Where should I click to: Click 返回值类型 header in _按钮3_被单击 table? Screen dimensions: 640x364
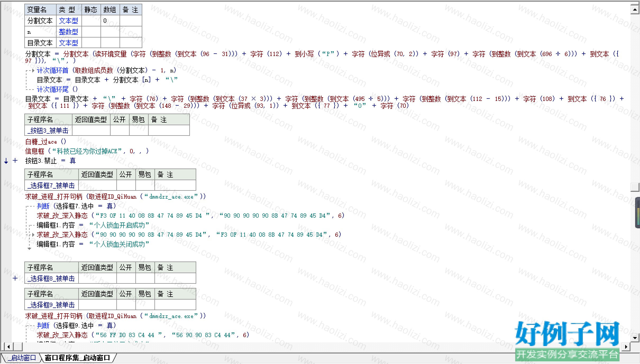click(91, 120)
